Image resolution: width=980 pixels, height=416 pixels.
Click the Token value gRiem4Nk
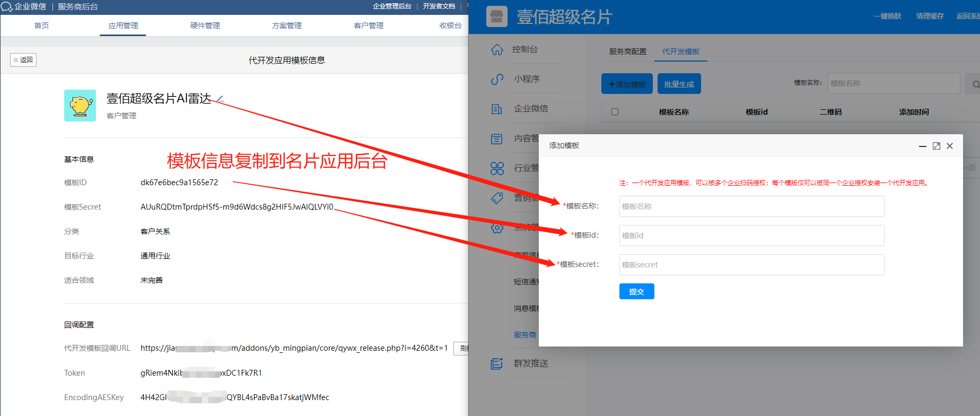(x=201, y=373)
